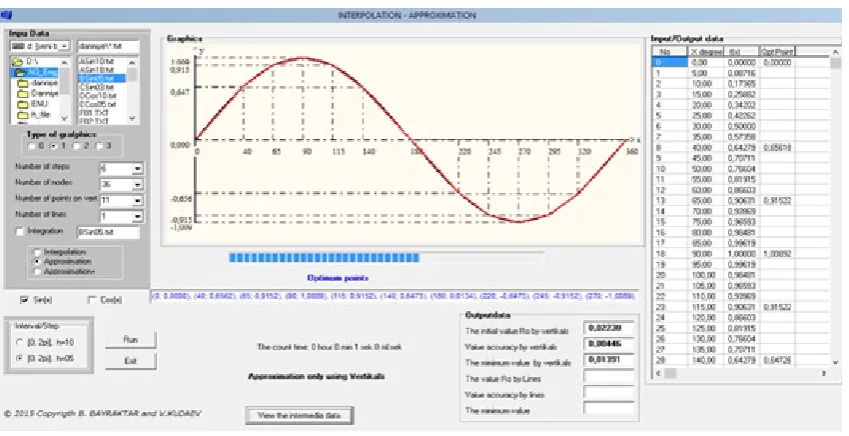The width and height of the screenshot is (849, 436).
Task: Click the Run button
Action: point(130,340)
